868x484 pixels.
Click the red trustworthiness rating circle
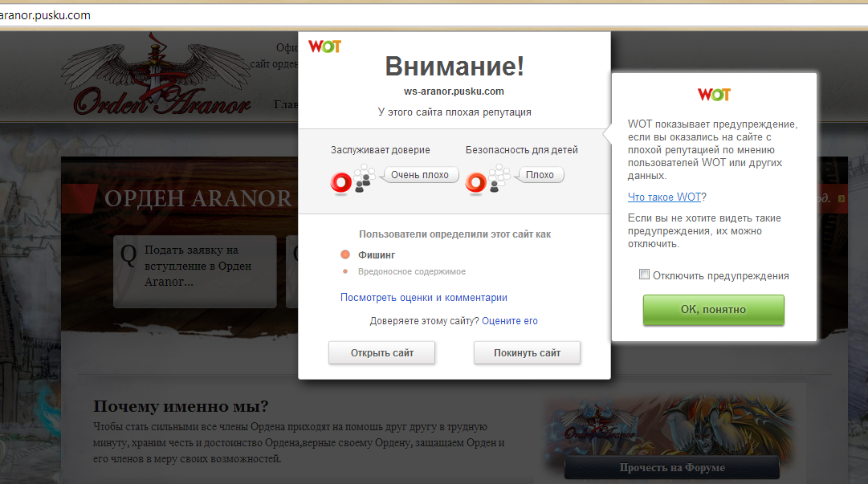[x=341, y=182]
